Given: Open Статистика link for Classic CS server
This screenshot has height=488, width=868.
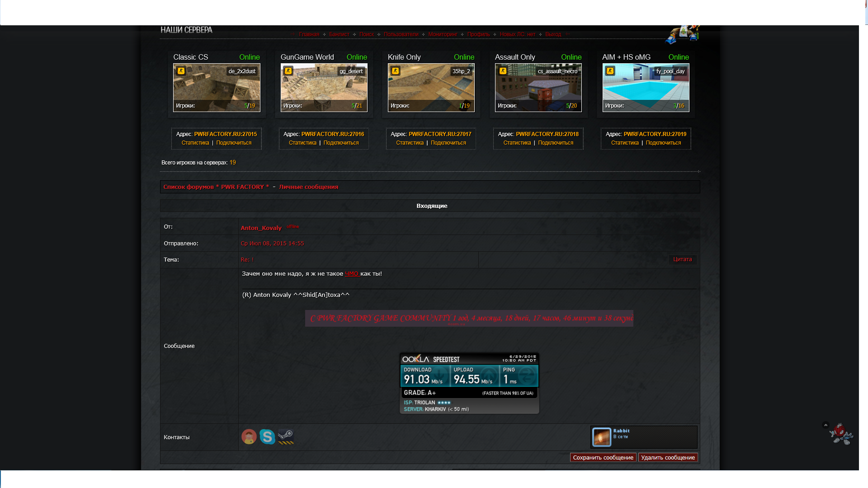Looking at the screenshot, I should (195, 143).
